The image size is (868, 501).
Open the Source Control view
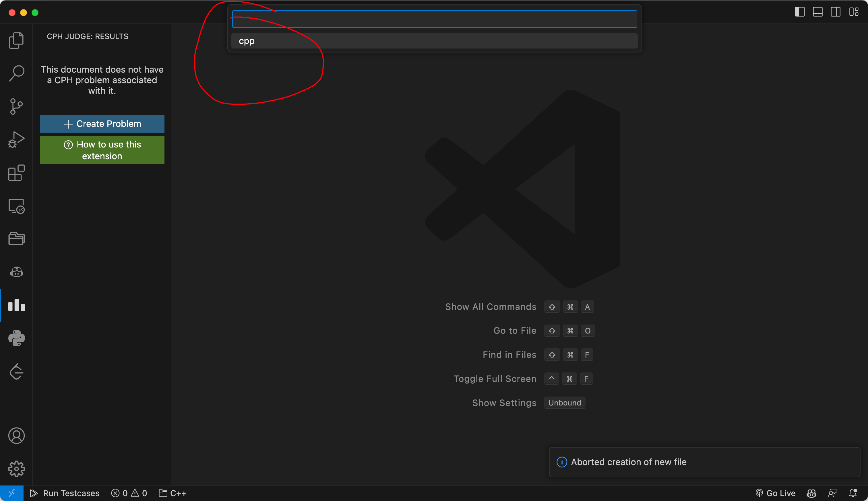pyautogui.click(x=16, y=106)
